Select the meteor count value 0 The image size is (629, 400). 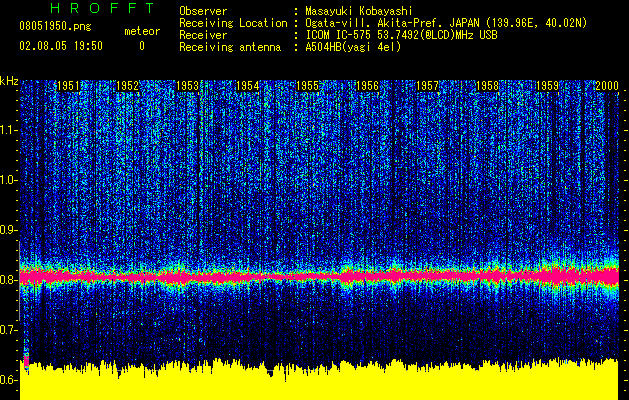[x=141, y=45]
